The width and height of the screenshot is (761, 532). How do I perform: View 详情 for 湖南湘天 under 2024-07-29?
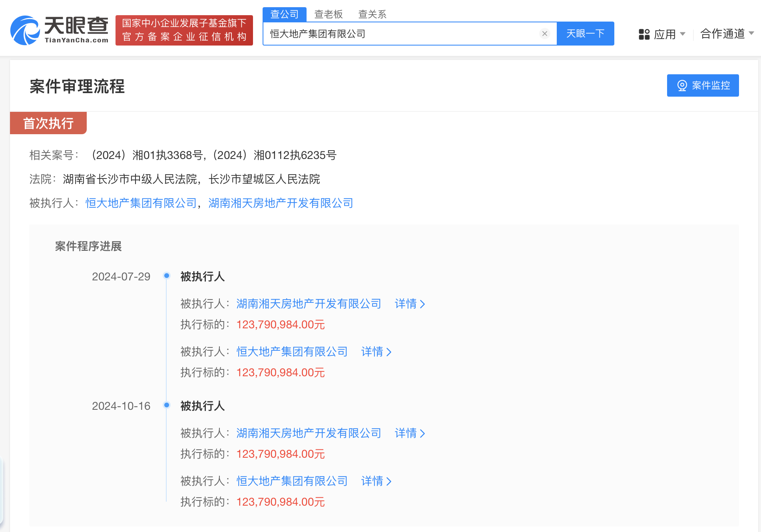point(410,304)
